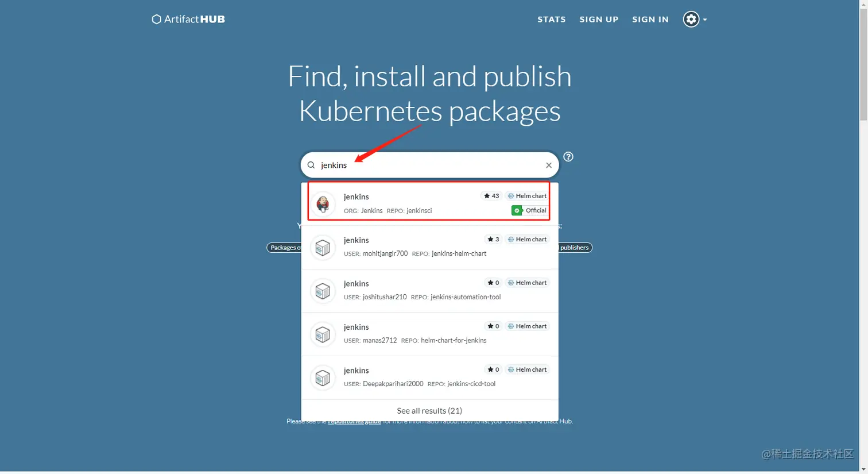Click Helm chart badge on the jenkins-cicd-tool result
Screen dimensions: 868x474
[x=527, y=369]
